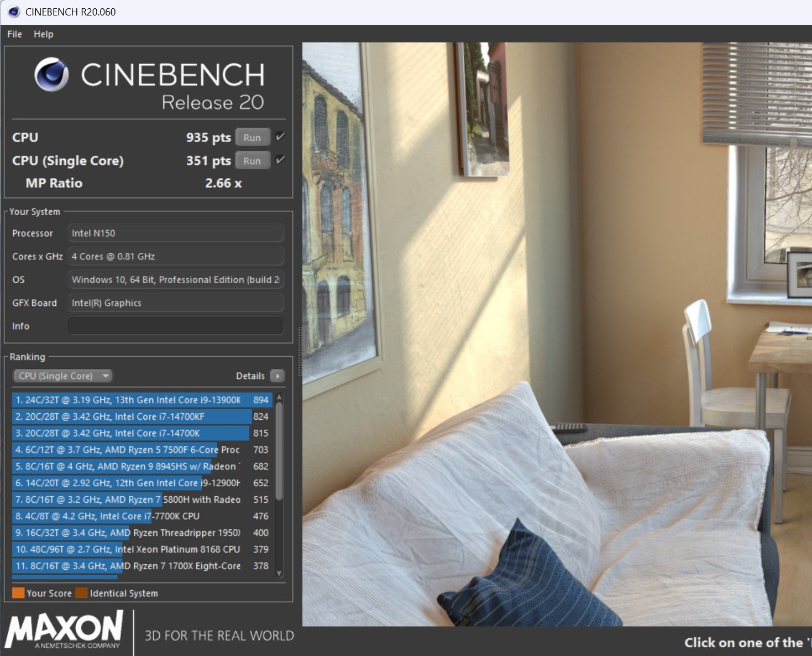
Task: Select ranking row 10 Intel Xeon Platinum 8168
Action: (x=142, y=549)
